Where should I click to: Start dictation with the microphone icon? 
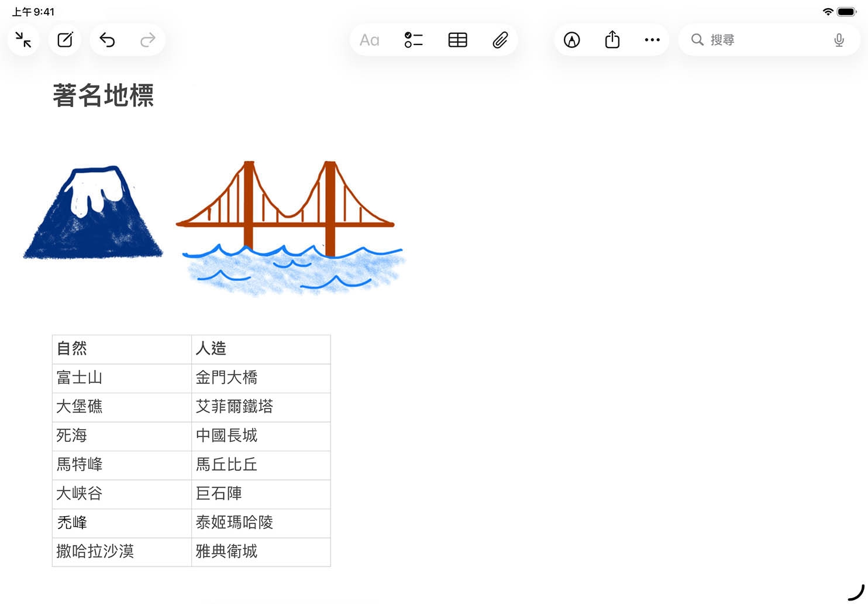[x=839, y=40]
